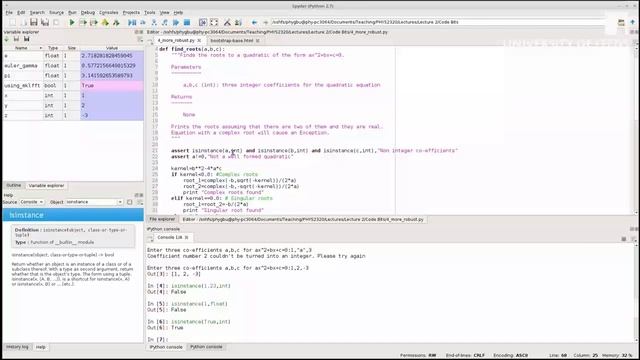Open the Tools menu
Viewport: 640px width, 360px height.
[x=150, y=13]
